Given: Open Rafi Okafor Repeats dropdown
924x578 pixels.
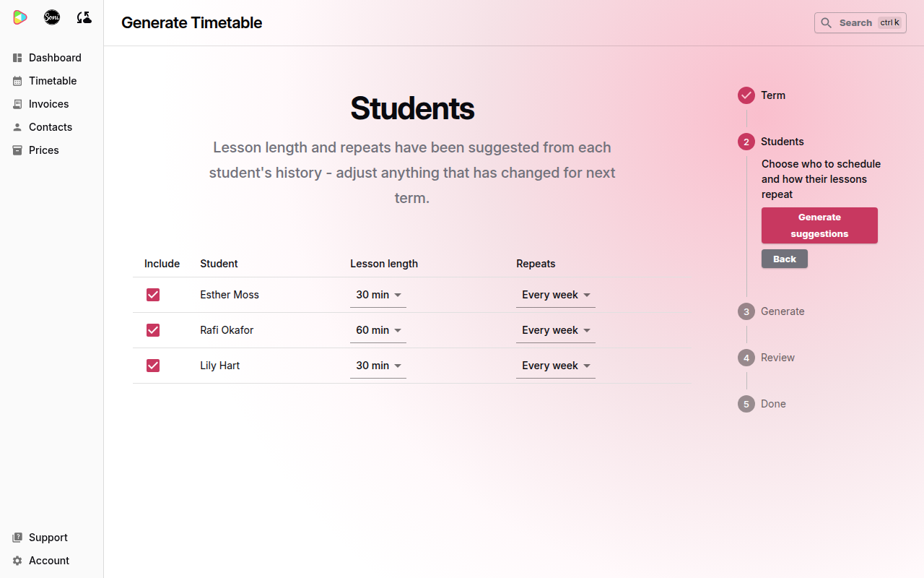Looking at the screenshot, I should [556, 330].
